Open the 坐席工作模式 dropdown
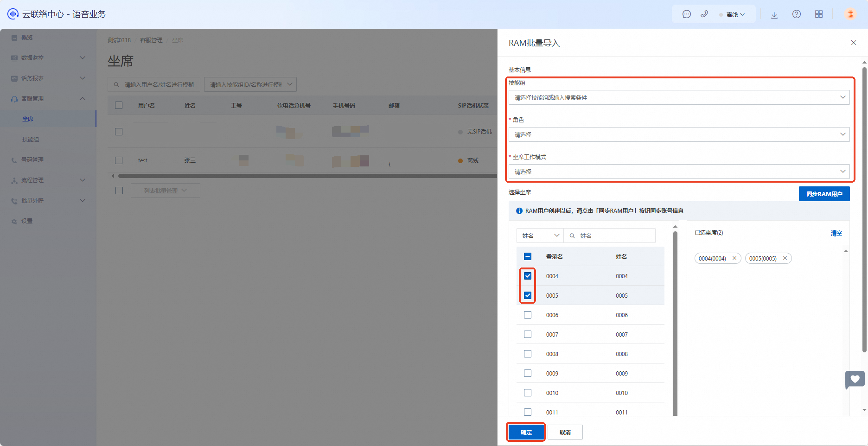The image size is (868, 446). click(679, 172)
